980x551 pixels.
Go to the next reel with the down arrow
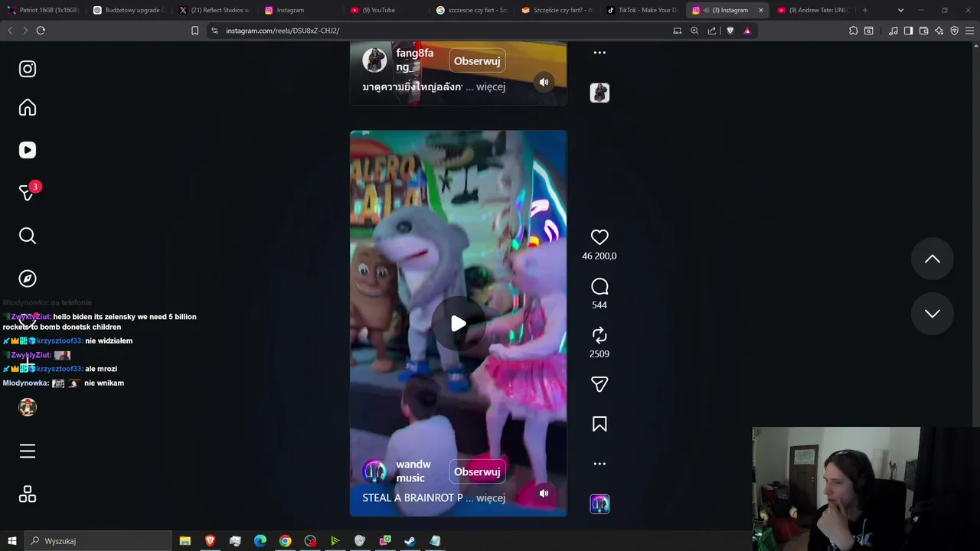click(932, 313)
